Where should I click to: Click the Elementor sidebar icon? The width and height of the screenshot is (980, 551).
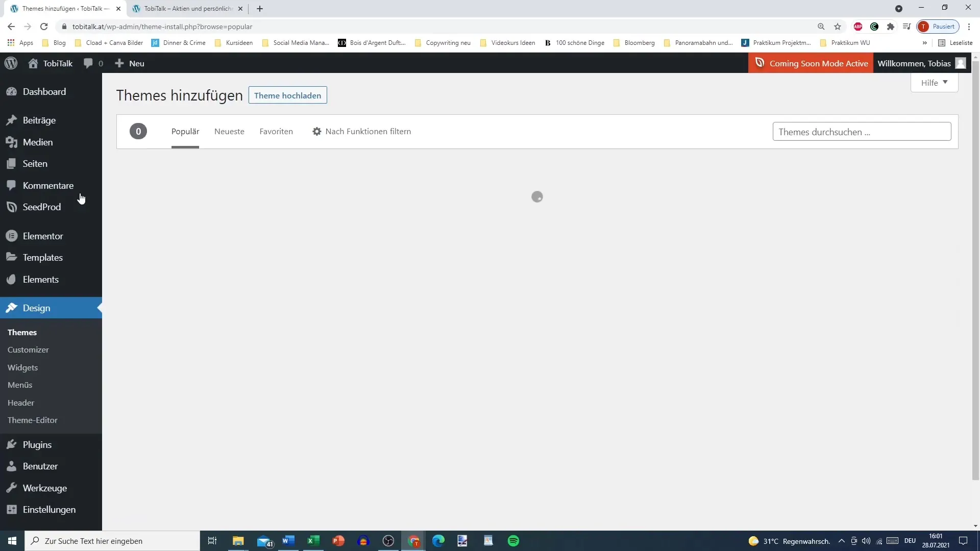coord(11,236)
